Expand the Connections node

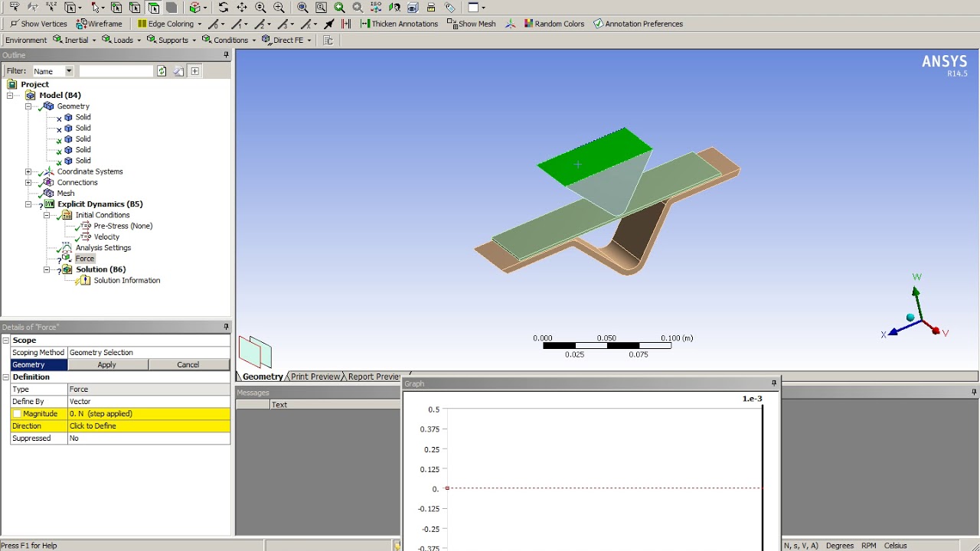(x=28, y=182)
